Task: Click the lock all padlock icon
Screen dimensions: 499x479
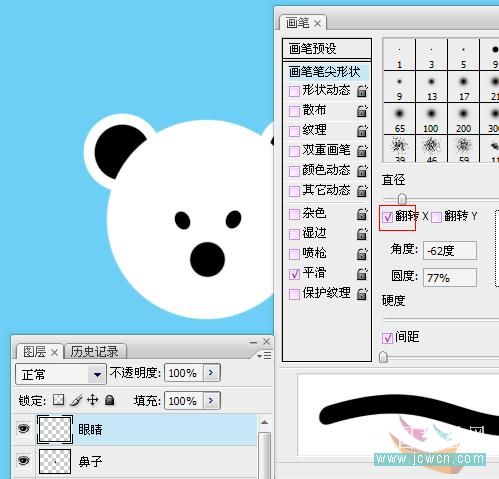Action: click(x=110, y=400)
